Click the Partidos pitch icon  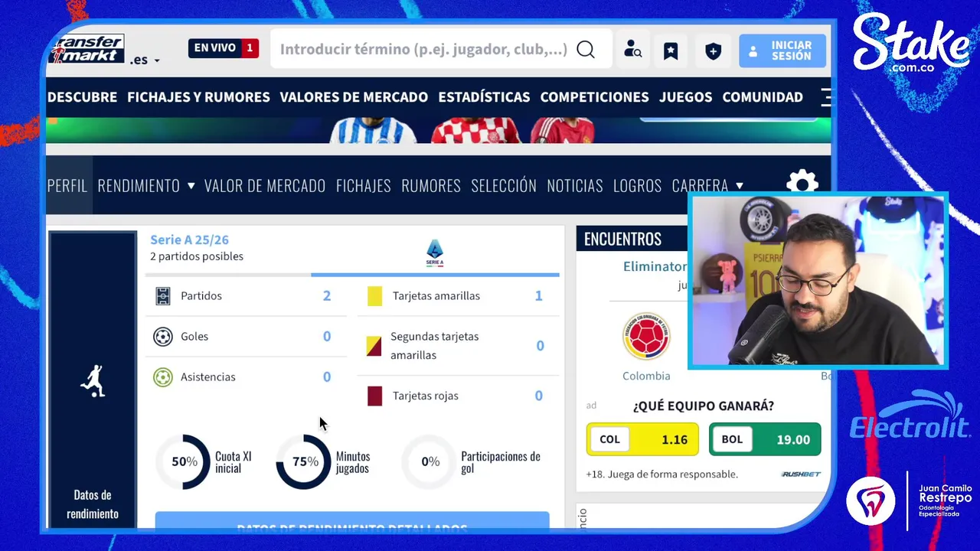(x=163, y=296)
